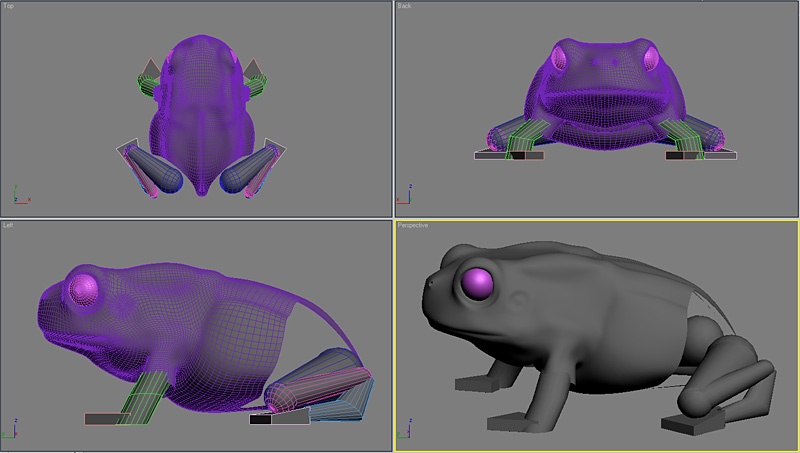
Task: Select the right blue hind thigh in Top viewport
Action: click(x=247, y=169)
